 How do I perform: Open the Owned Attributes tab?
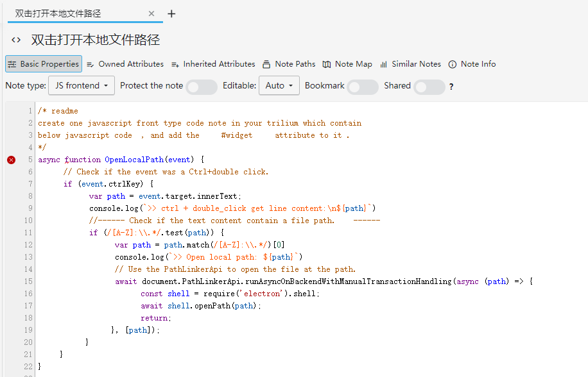point(131,64)
